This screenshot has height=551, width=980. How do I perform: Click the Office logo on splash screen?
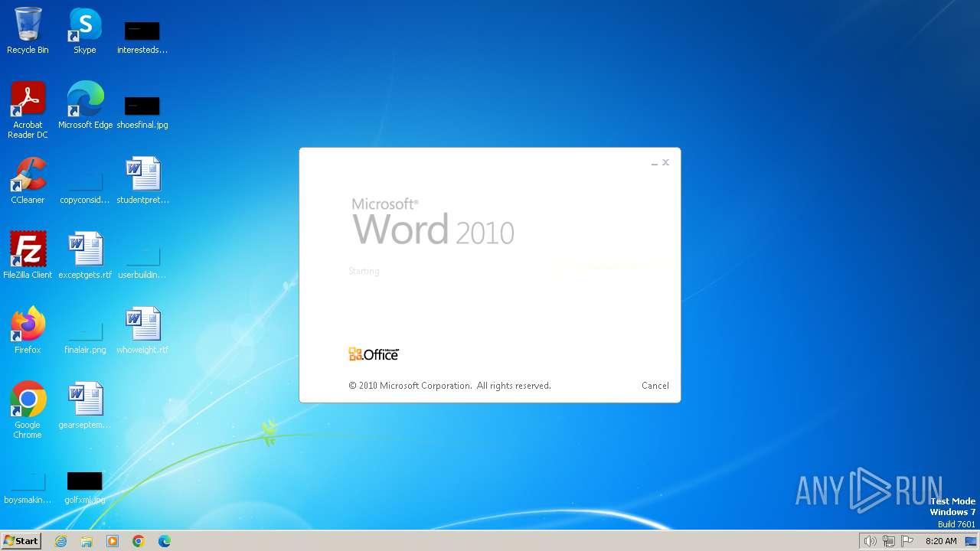point(374,354)
